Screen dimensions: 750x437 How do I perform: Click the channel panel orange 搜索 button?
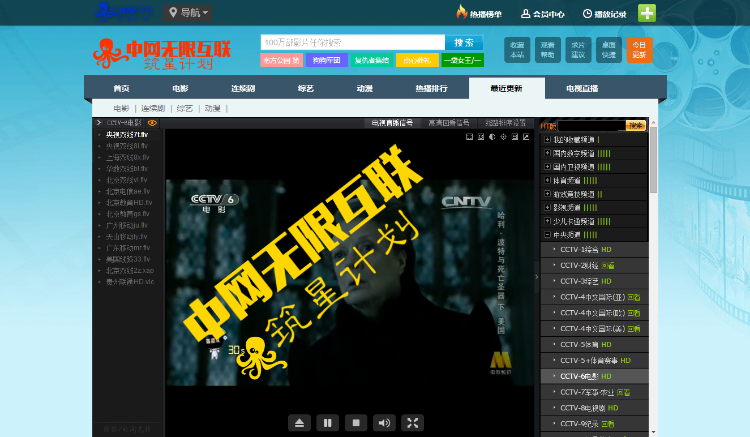[x=636, y=126]
